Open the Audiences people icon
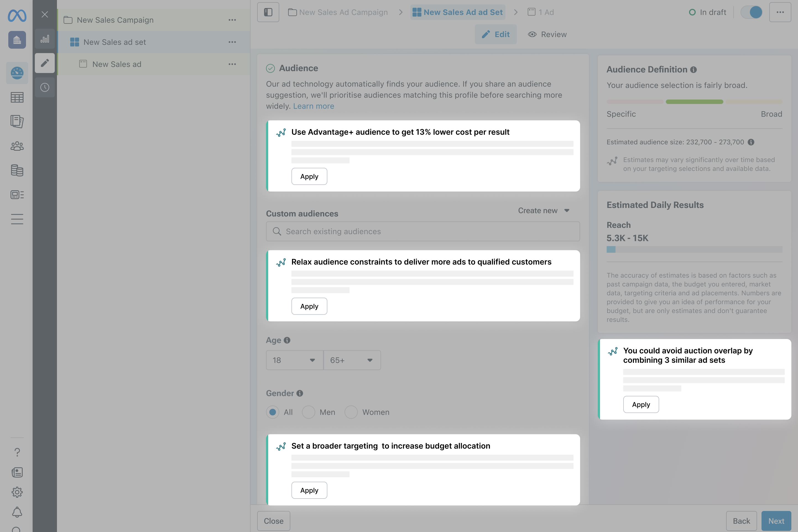Viewport: 798px width, 532px height. pyautogui.click(x=17, y=146)
